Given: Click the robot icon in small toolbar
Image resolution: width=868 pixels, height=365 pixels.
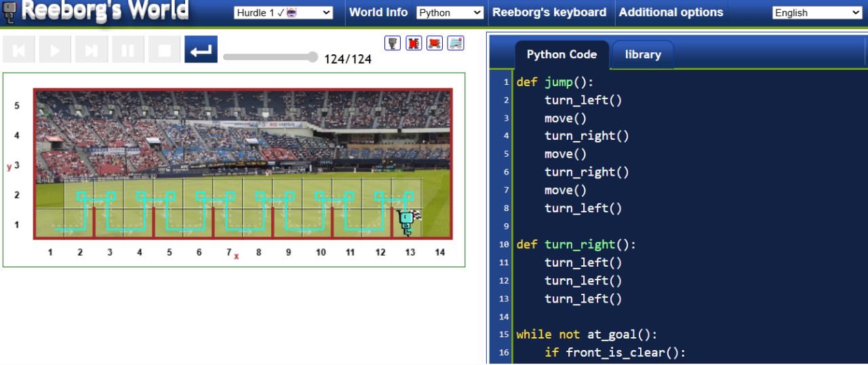Looking at the screenshot, I should (x=392, y=43).
